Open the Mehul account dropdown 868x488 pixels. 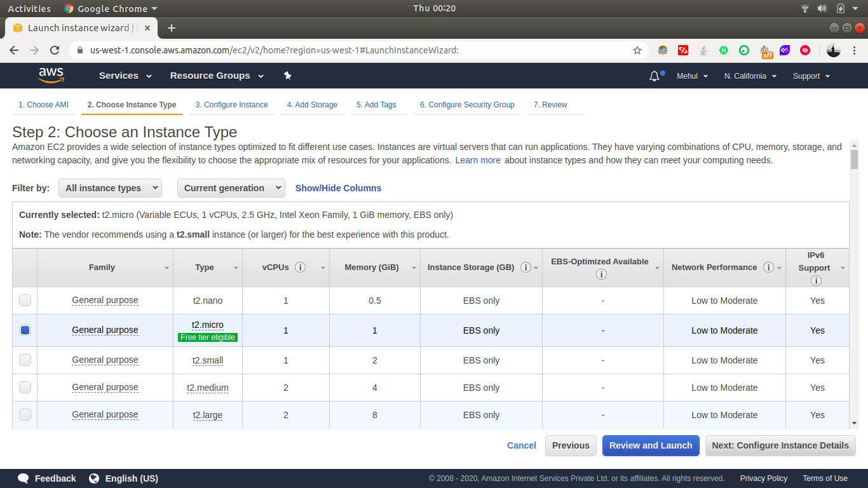coord(692,76)
